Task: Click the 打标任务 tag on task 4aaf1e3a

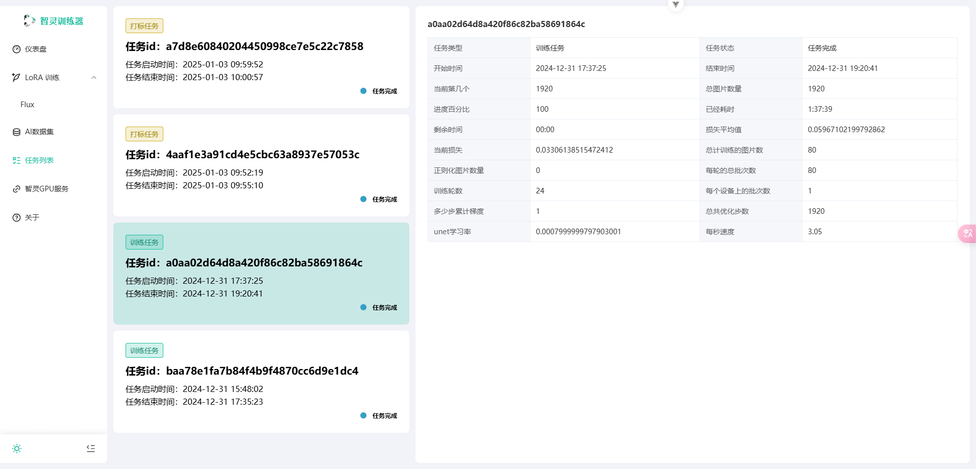Action: (x=144, y=134)
